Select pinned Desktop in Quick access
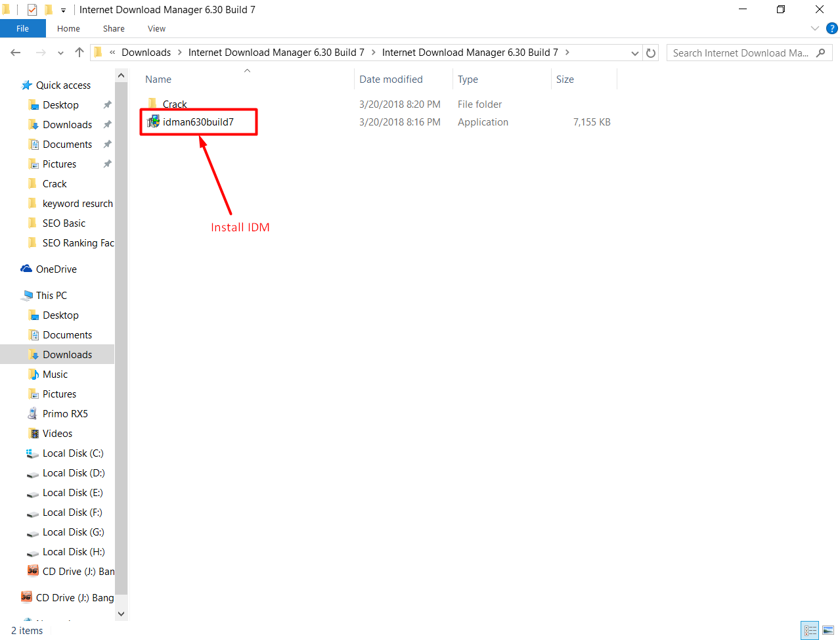Image resolution: width=840 pixels, height=640 pixels. point(60,104)
